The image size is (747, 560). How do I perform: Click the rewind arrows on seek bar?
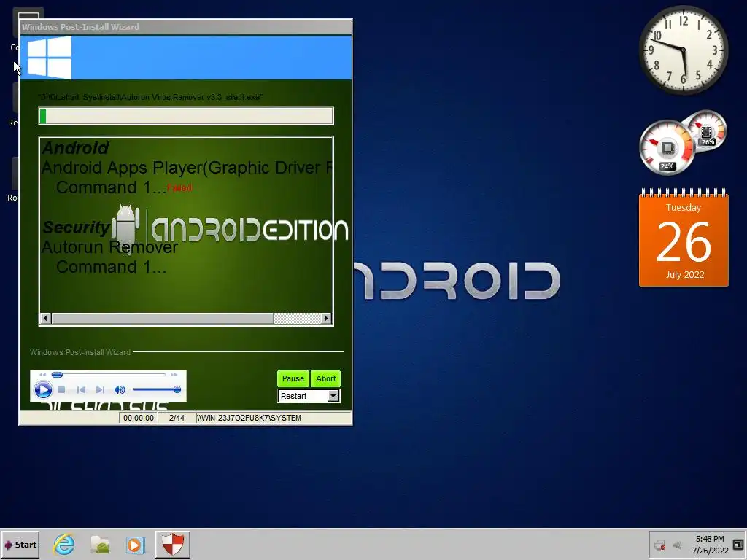click(x=43, y=375)
